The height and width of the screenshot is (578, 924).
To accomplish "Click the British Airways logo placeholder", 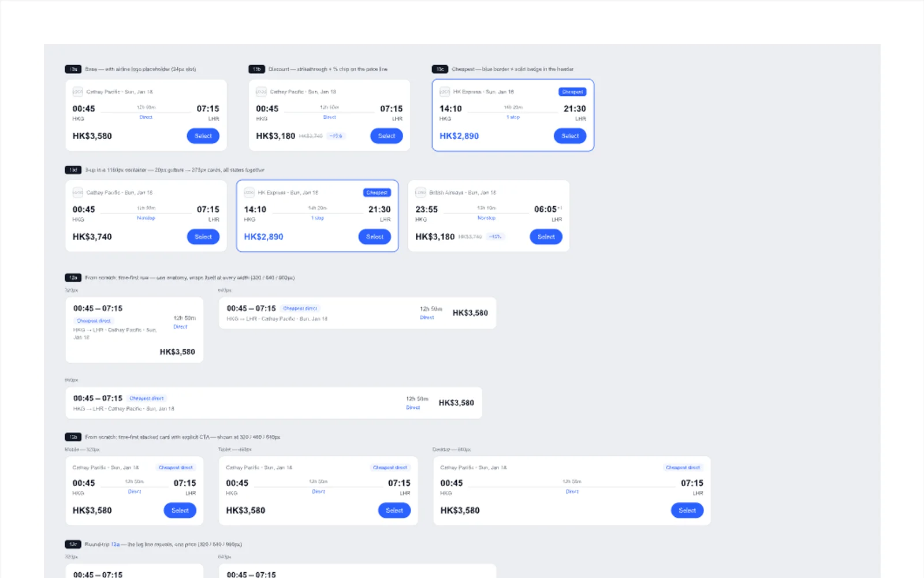I will [420, 192].
